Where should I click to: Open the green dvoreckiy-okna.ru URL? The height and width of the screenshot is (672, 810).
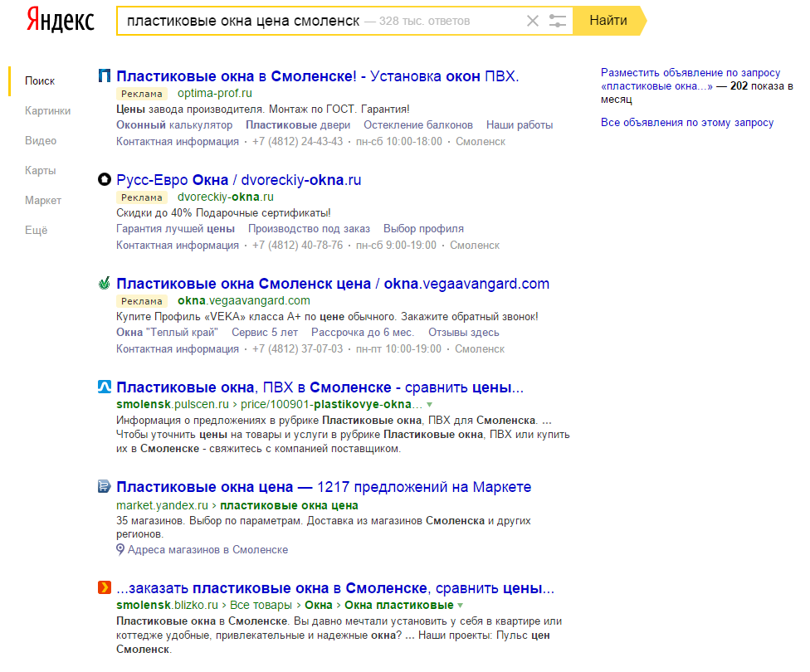(226, 197)
